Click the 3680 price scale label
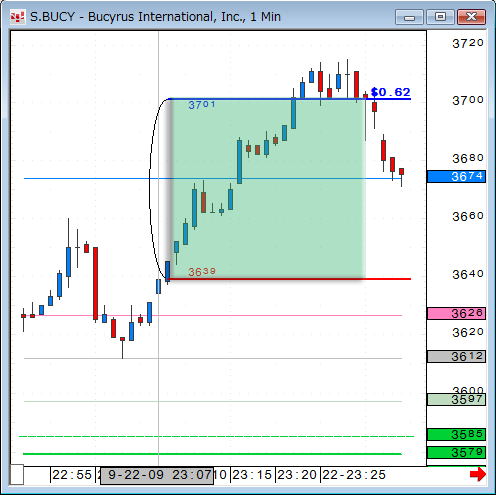The image size is (496, 495). (467, 158)
